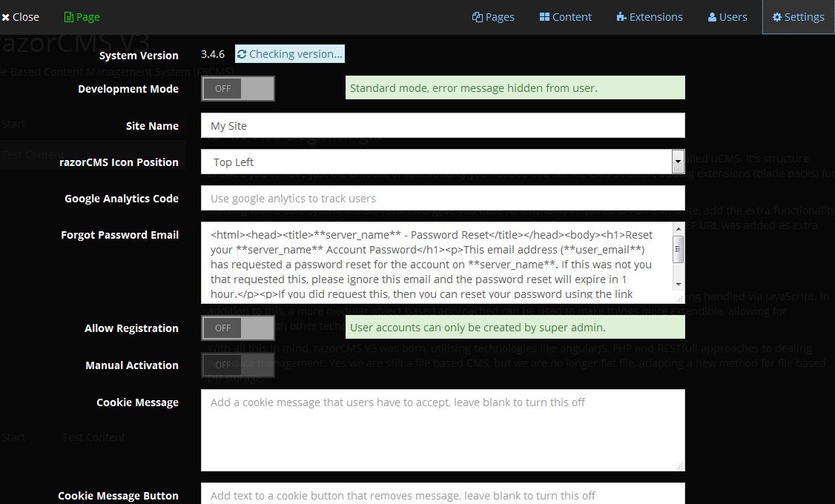Image resolution: width=835 pixels, height=504 pixels.
Task: Click the Content grid icon
Action: tap(544, 17)
